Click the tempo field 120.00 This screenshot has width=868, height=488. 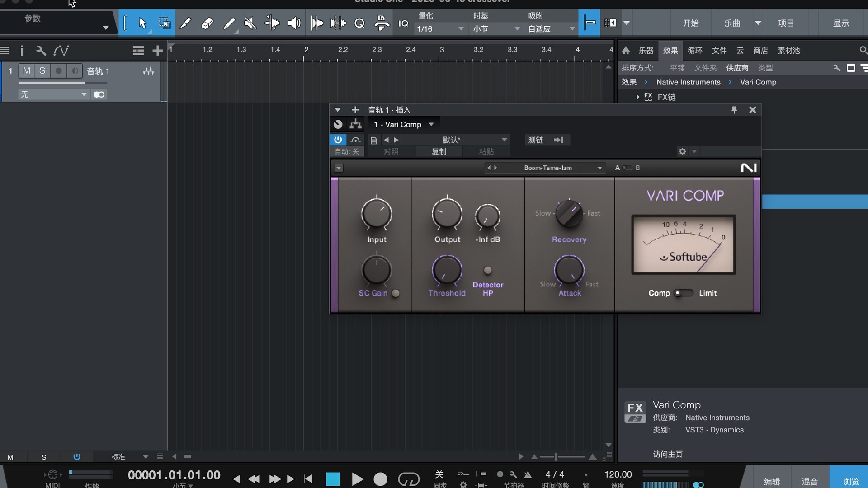click(x=618, y=474)
